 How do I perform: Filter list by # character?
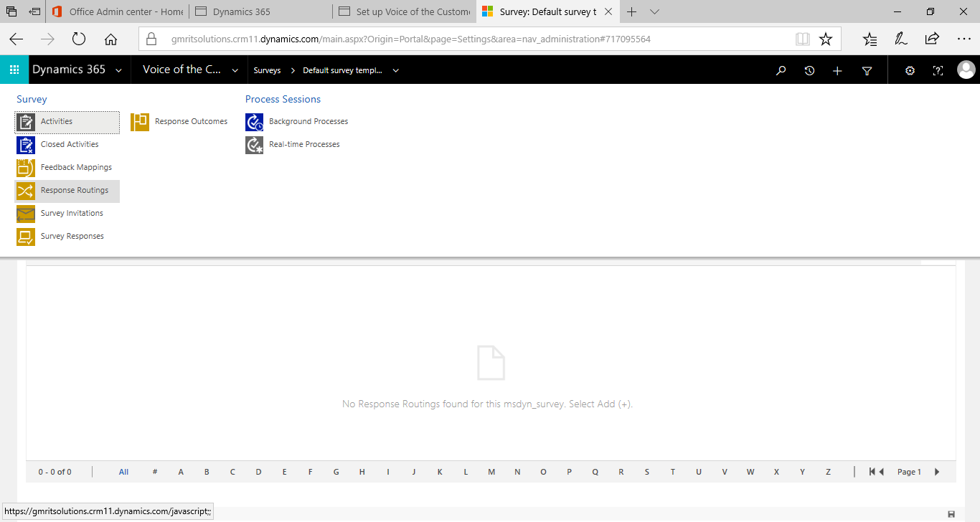155,472
